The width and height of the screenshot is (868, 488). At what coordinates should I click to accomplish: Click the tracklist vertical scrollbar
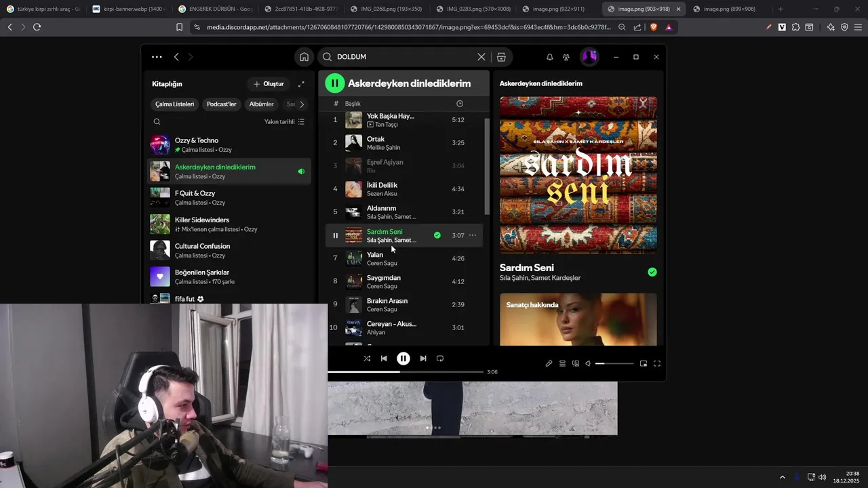click(x=486, y=166)
